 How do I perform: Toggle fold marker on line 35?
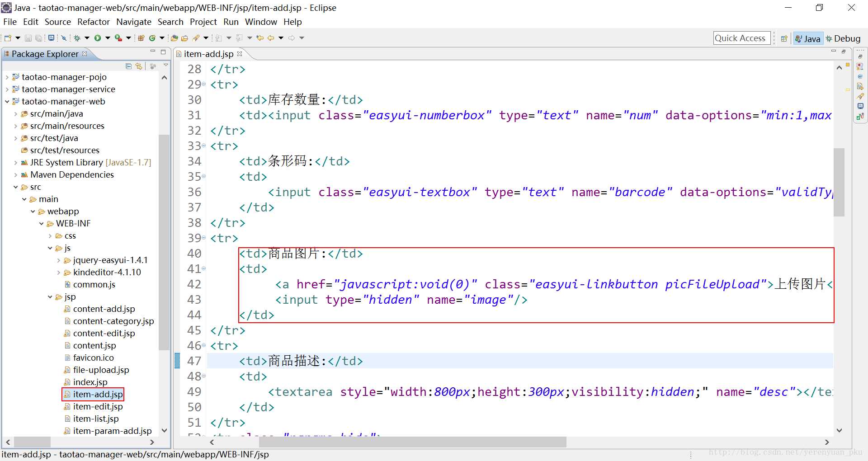click(203, 177)
